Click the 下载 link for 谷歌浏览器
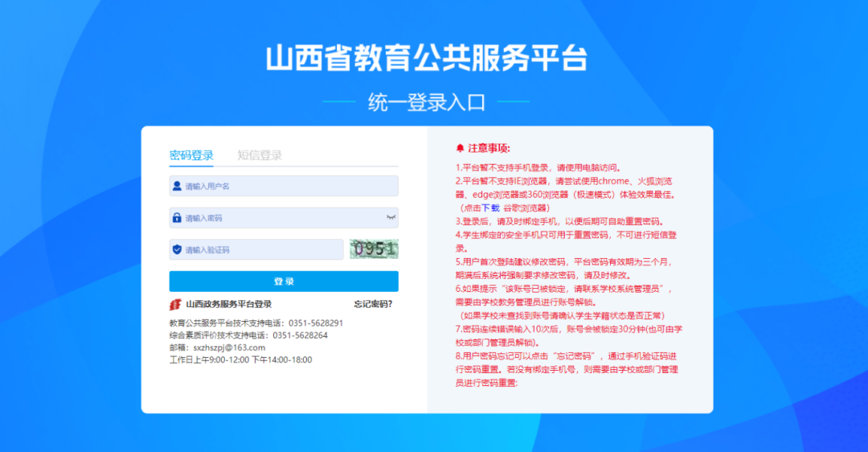The height and width of the screenshot is (452, 868). pos(490,208)
